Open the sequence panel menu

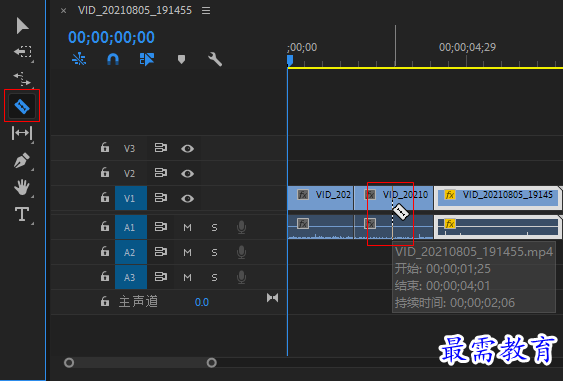click(x=206, y=11)
